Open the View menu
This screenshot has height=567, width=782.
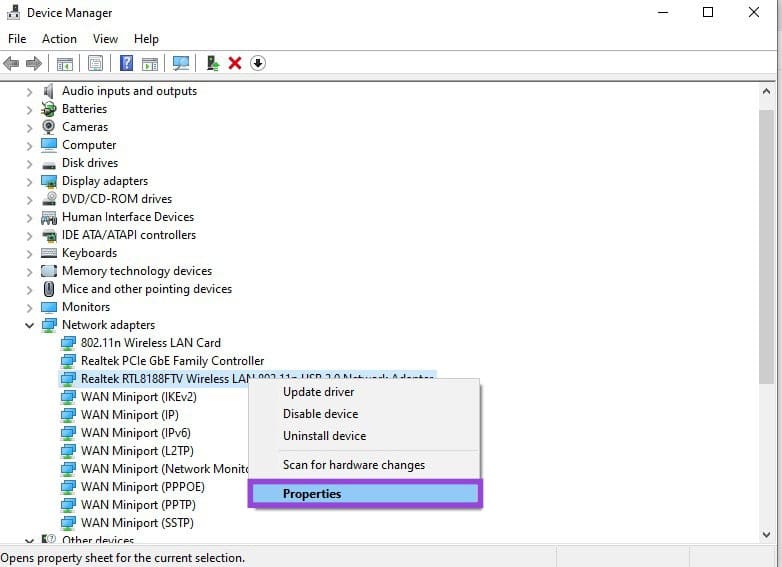pyautogui.click(x=105, y=39)
